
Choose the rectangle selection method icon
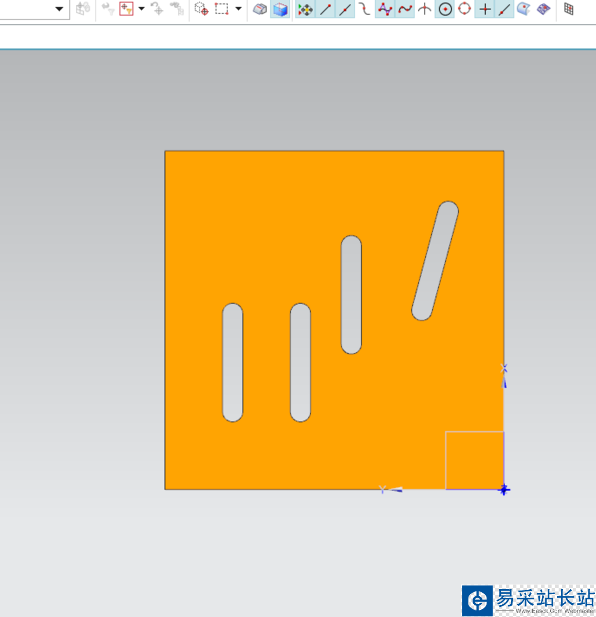point(221,9)
